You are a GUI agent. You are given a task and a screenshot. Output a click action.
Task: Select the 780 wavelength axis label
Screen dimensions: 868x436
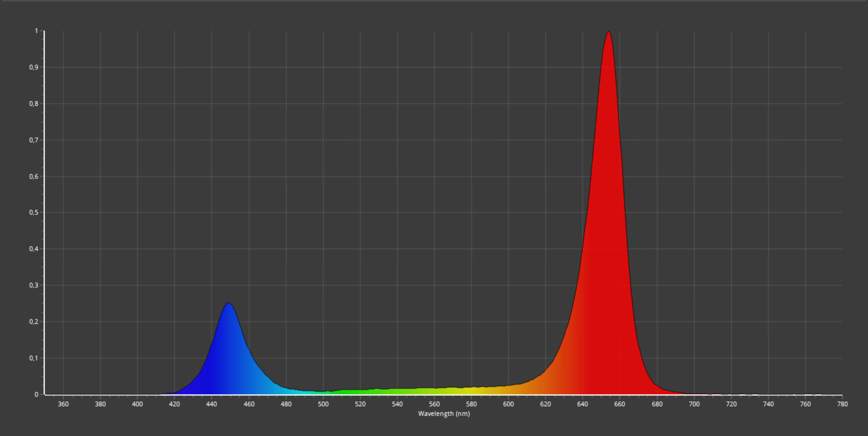click(842, 404)
